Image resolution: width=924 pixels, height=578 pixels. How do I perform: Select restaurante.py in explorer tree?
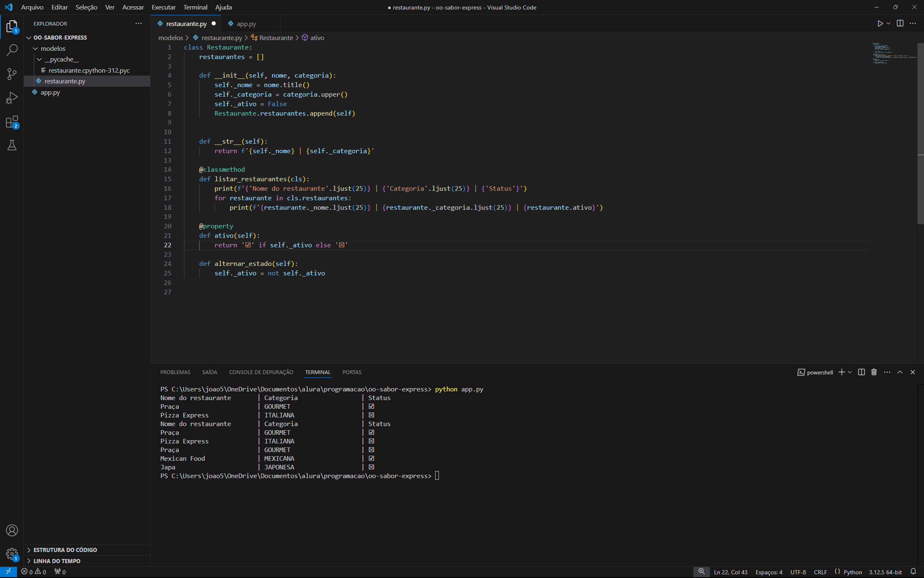pos(87,81)
